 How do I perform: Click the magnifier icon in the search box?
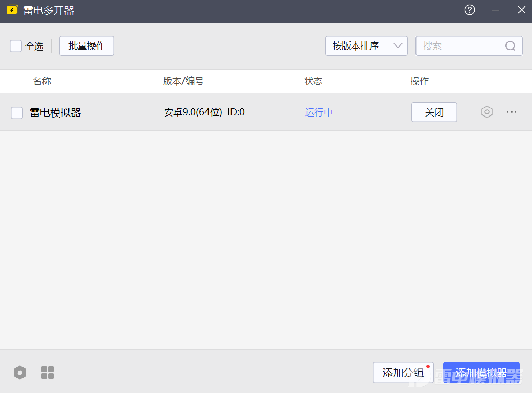click(x=510, y=45)
